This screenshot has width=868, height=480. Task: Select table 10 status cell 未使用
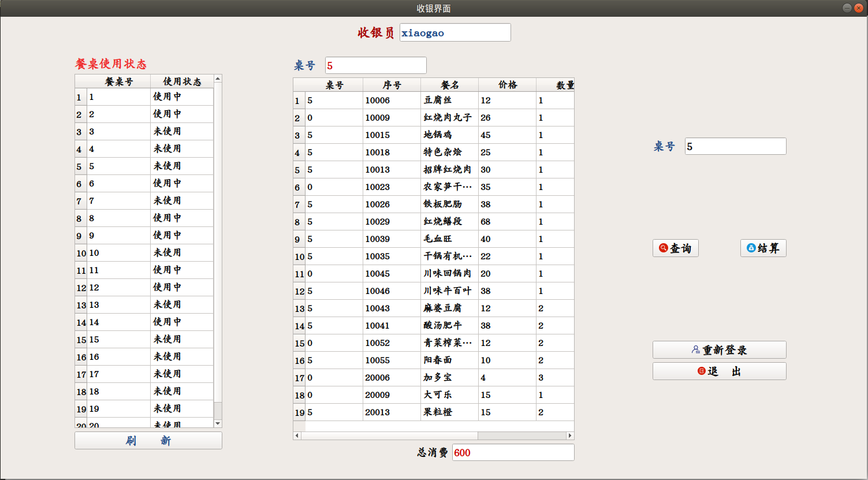pyautogui.click(x=182, y=253)
